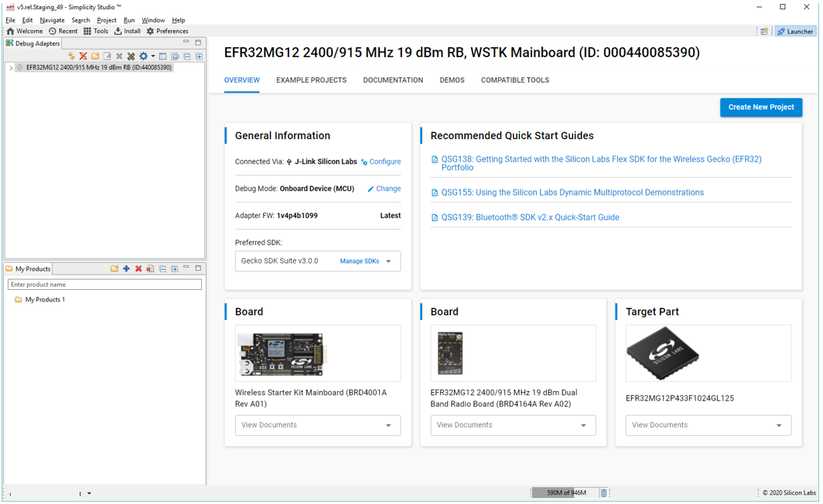Open the QSG139 Bluetooth SDK Quick-Start Guide link
Screen dimensions: 823x504
[x=530, y=218]
